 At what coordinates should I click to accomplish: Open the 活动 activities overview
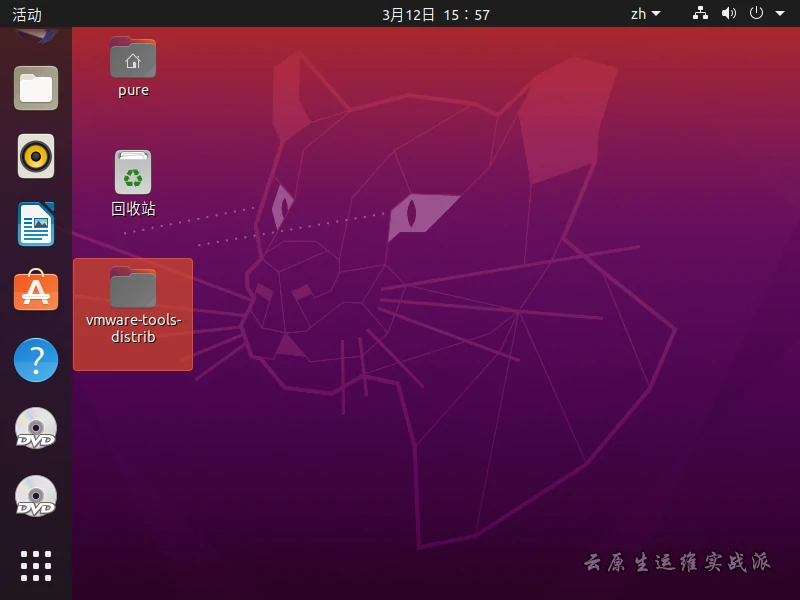27,14
